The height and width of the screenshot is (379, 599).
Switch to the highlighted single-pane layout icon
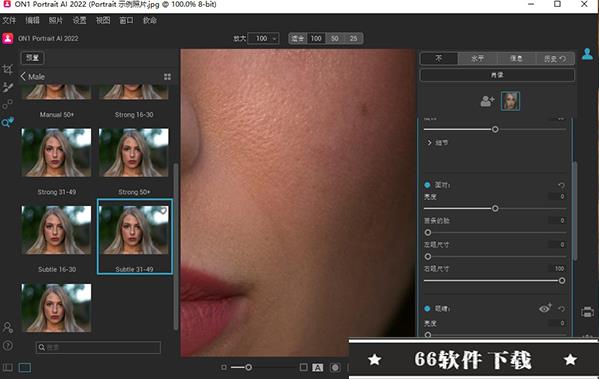[25, 368]
